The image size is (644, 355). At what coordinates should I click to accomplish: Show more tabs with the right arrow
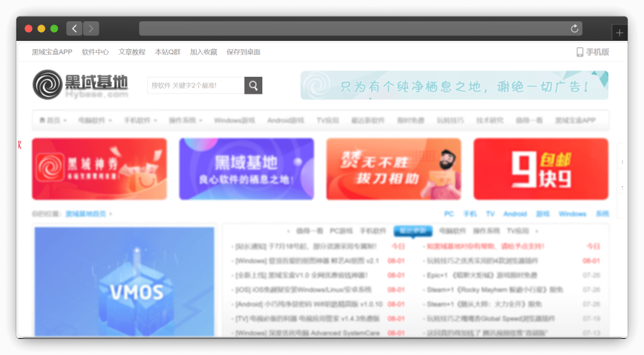tap(537, 231)
